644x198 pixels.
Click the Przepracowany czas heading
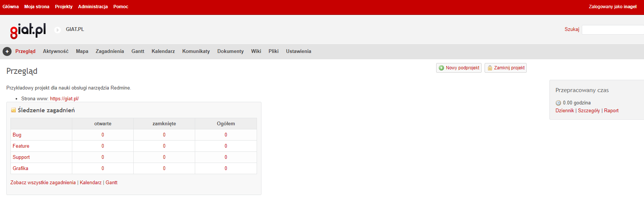click(582, 90)
